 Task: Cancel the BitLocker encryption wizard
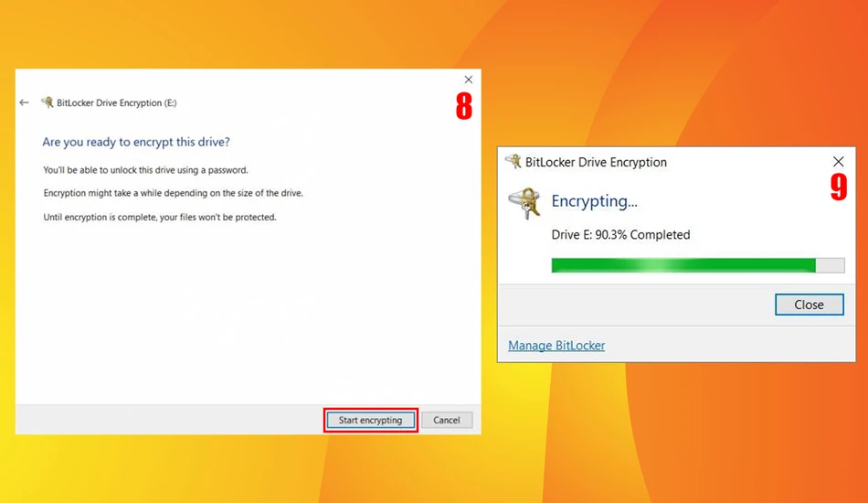[x=447, y=420]
